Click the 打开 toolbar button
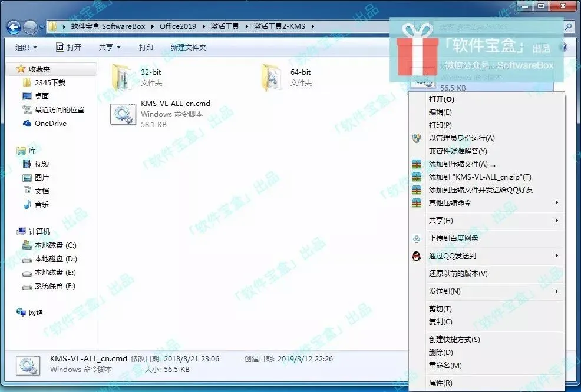This screenshot has width=581, height=392. [x=68, y=47]
